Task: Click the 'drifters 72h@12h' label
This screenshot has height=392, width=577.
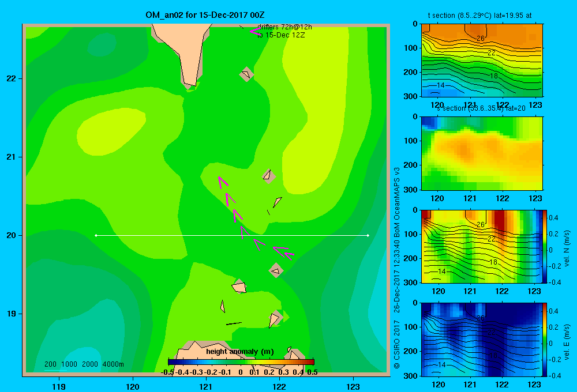Action: [284, 27]
